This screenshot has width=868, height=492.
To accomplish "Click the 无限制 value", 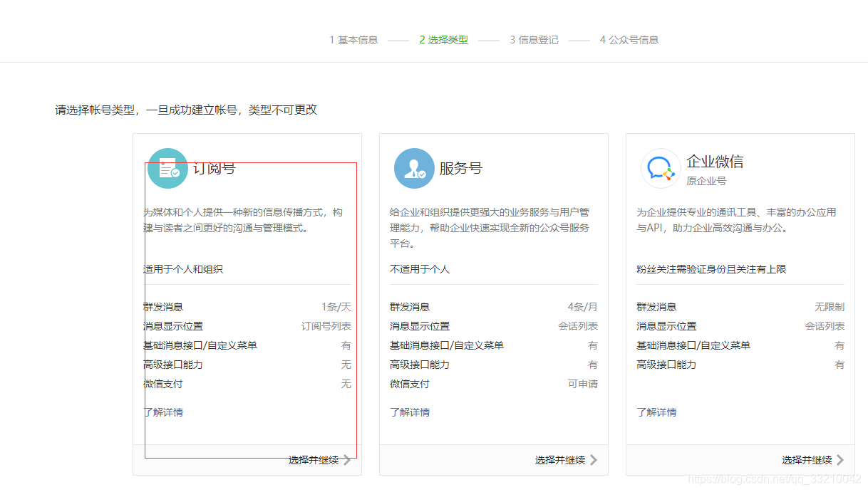I will 830,307.
